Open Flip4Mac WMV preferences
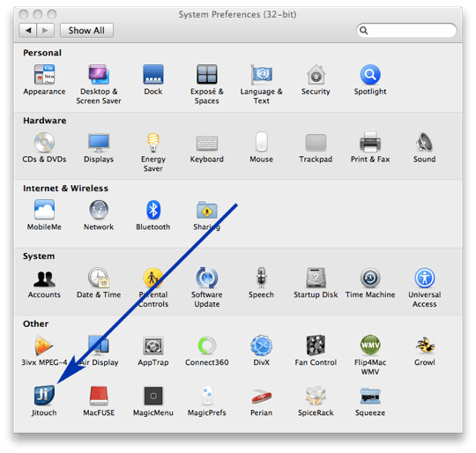 click(x=370, y=355)
